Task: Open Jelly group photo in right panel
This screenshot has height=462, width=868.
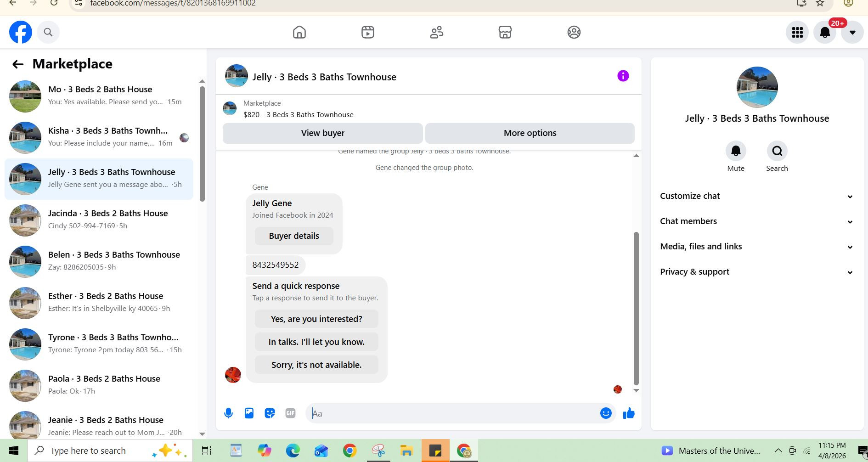Action: [x=757, y=87]
